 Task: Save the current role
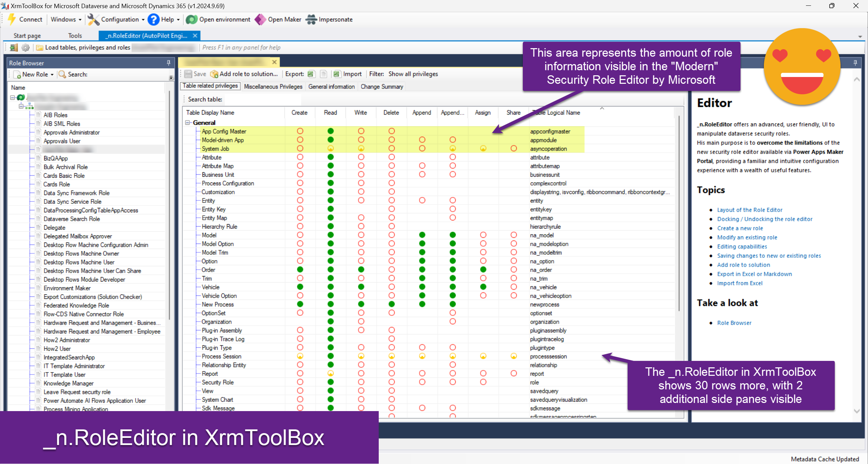click(195, 74)
